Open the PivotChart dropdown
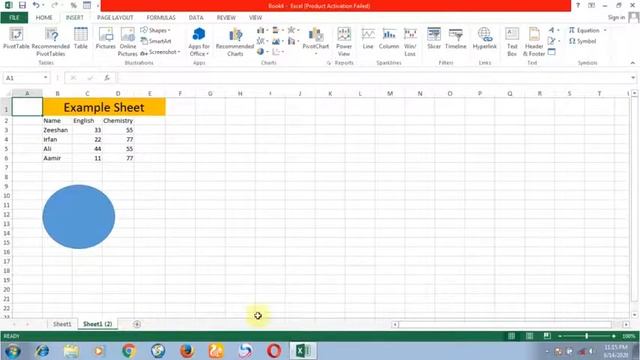 [316, 53]
